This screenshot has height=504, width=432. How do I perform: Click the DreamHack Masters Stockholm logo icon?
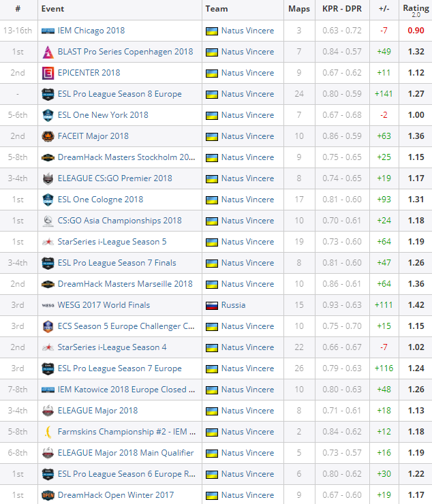pyautogui.click(x=48, y=157)
